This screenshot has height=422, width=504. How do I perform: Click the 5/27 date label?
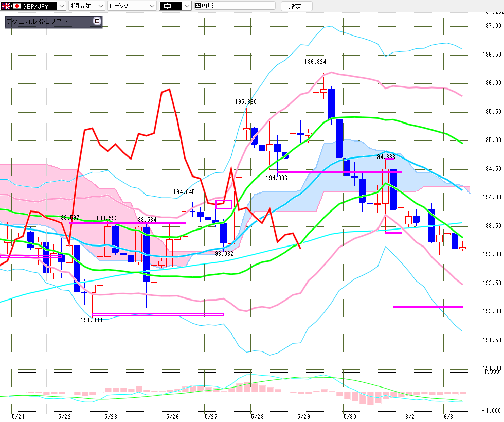(x=211, y=416)
